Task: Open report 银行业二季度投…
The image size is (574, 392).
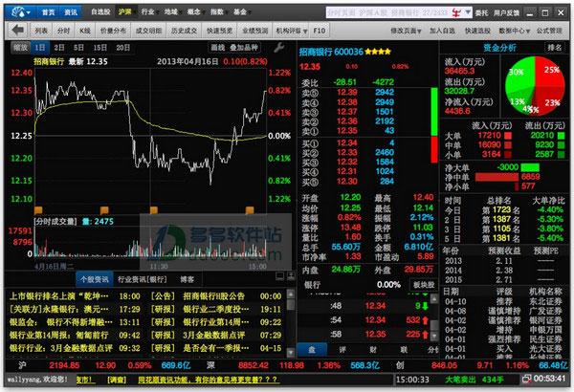Action: pos(215,309)
